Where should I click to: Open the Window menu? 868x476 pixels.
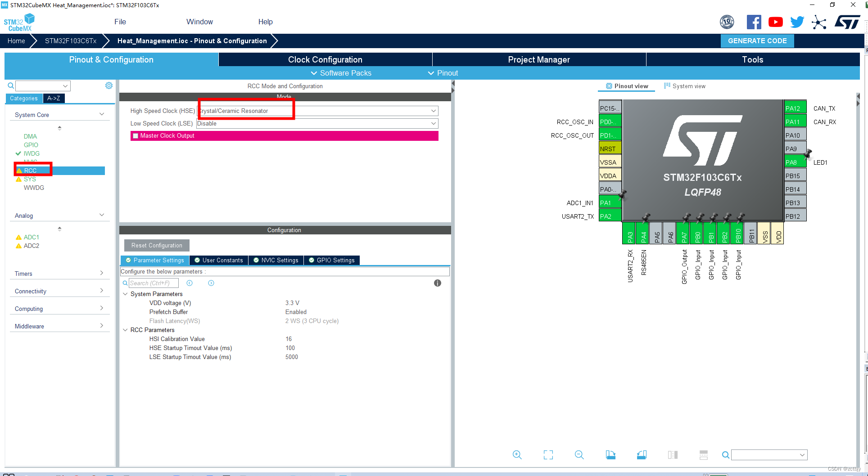coord(199,22)
